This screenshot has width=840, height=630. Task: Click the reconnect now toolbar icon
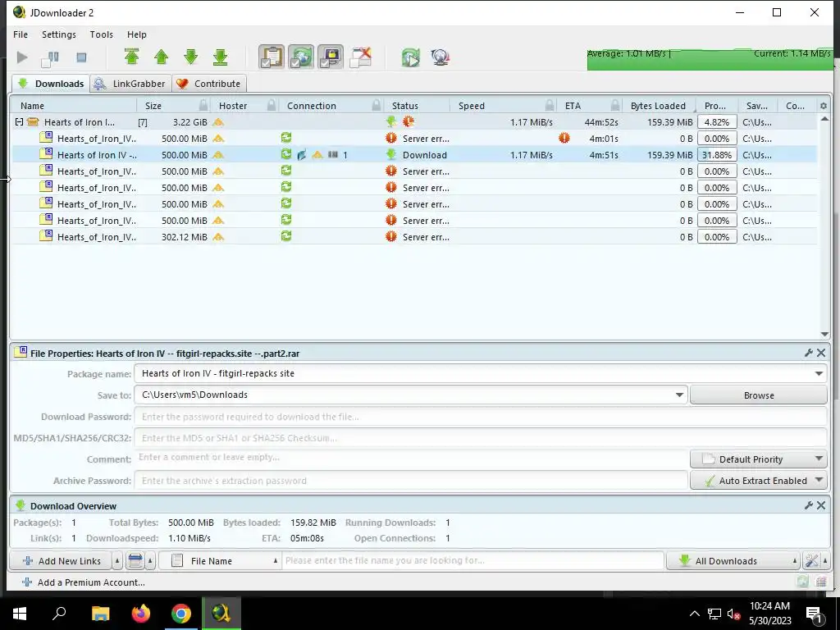(411, 57)
